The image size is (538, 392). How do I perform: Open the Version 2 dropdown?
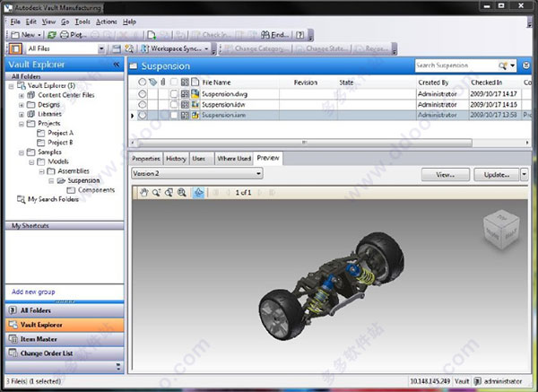pos(259,174)
